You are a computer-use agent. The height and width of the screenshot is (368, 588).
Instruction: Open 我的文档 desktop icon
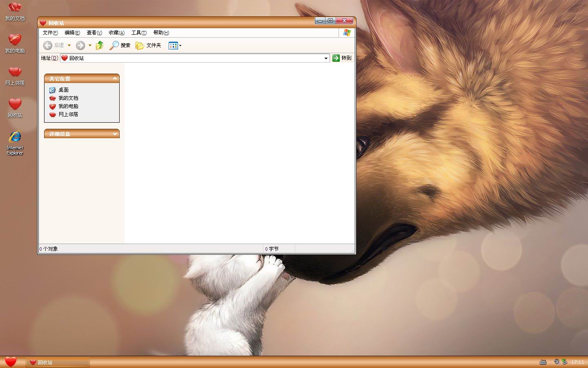[x=15, y=11]
